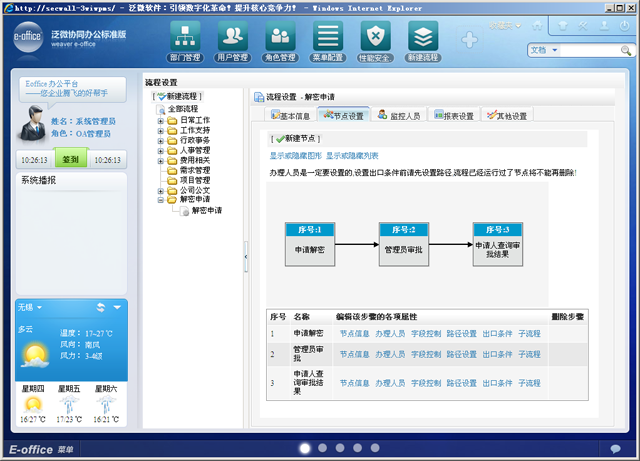The height and width of the screenshot is (461, 640).
Task: Select the 解密申请 child item in tree
Action: (x=207, y=211)
